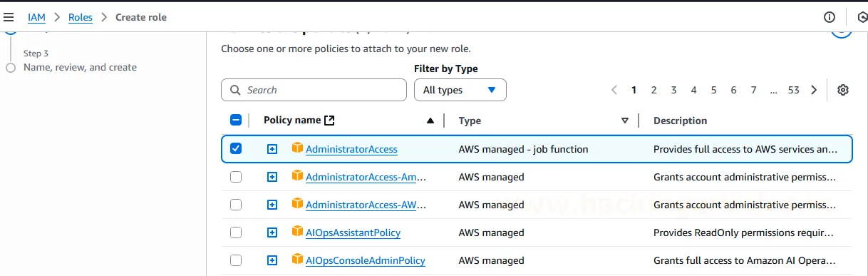This screenshot has height=276, width=868.
Task: Open the AIOpsConsoleAdminPolicy link
Action: 366,260
